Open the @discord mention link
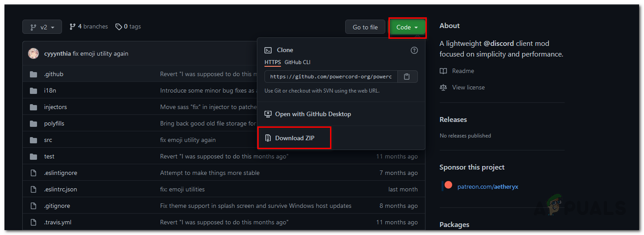The width and height of the screenshot is (644, 235). (x=499, y=44)
